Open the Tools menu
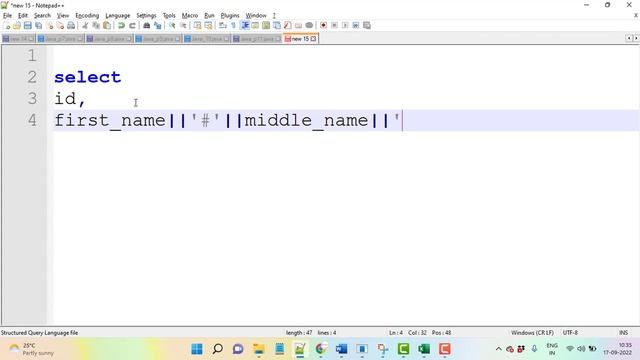 tap(169, 16)
